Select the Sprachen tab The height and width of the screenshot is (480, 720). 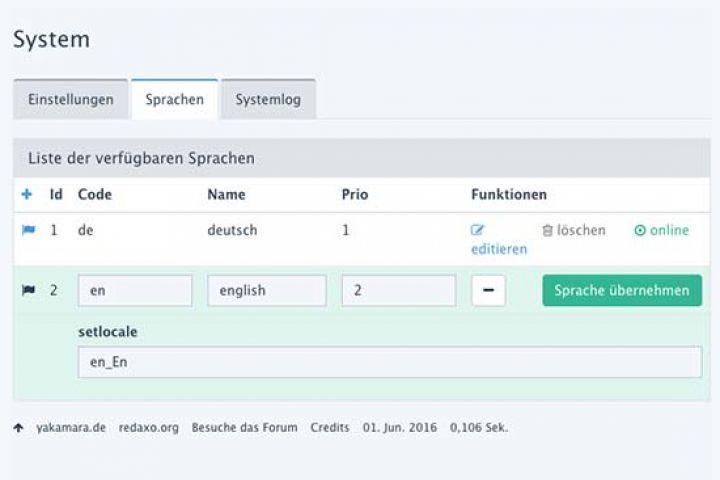click(174, 100)
